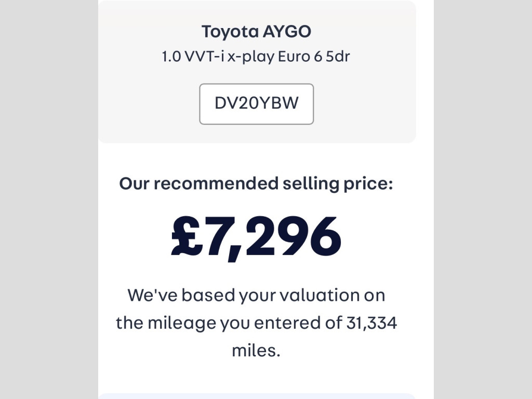Click the 1.0 VVT-i x-play subtitle line
The height and width of the screenshot is (399, 532).
click(x=256, y=56)
